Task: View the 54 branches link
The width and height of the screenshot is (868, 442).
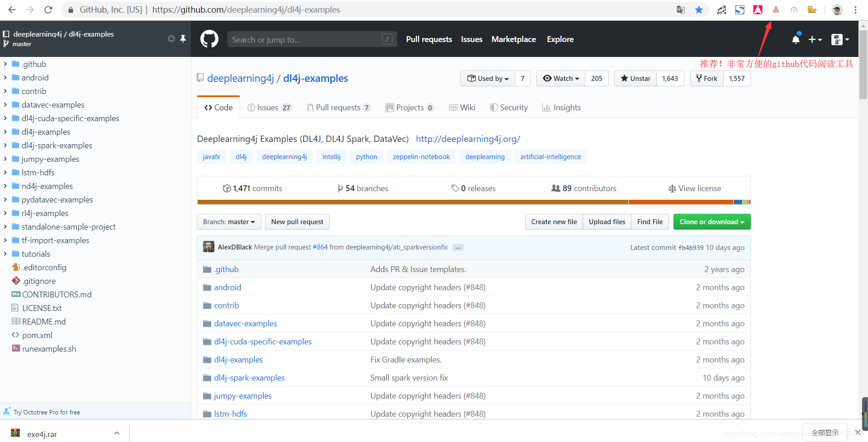Action: tap(363, 188)
